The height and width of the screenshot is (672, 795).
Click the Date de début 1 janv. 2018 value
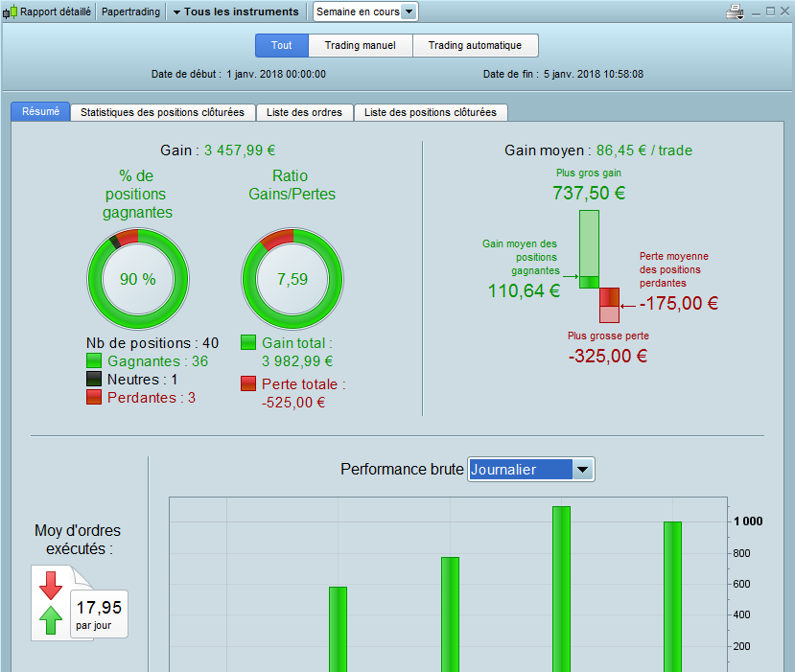(276, 74)
